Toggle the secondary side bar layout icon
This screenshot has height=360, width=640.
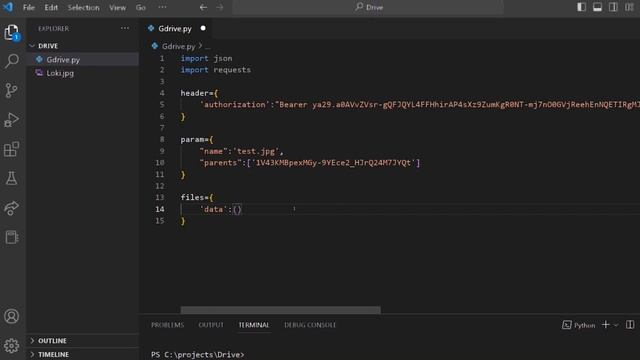613,7
